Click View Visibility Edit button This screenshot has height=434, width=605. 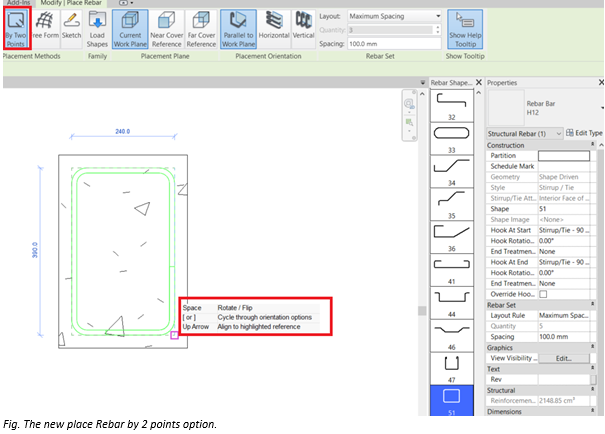[x=564, y=358]
